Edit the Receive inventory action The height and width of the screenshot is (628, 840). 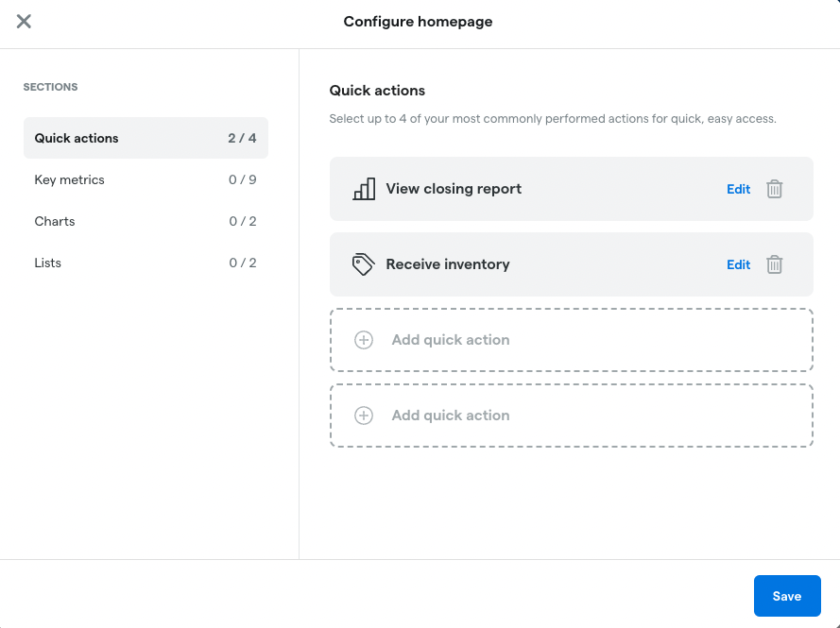pyautogui.click(x=738, y=264)
